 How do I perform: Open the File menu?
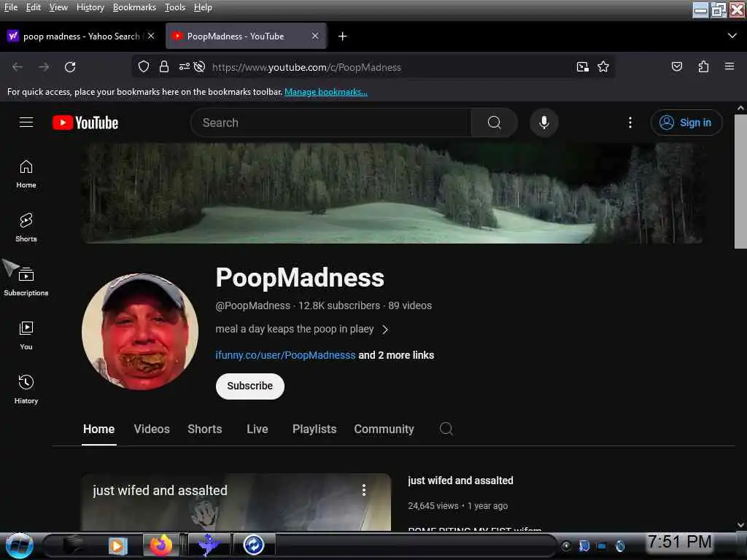point(10,7)
